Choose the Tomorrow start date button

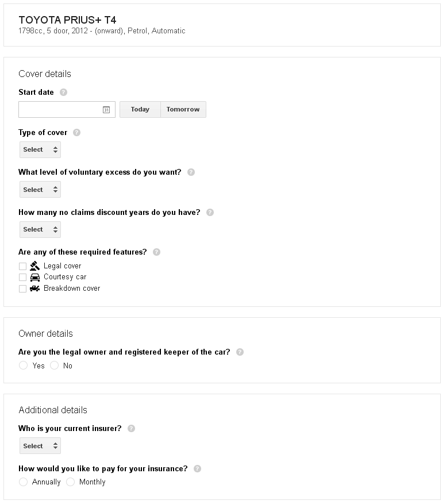click(x=183, y=110)
